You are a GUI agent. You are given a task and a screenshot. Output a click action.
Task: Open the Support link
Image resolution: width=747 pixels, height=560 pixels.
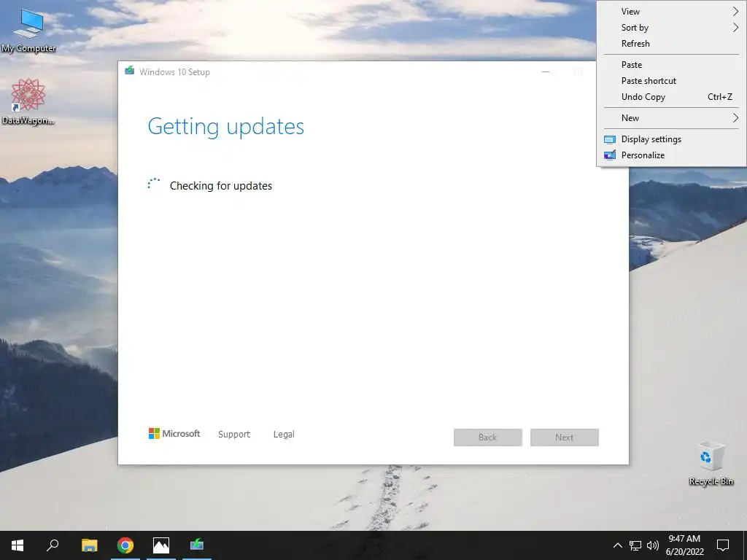[x=234, y=435]
